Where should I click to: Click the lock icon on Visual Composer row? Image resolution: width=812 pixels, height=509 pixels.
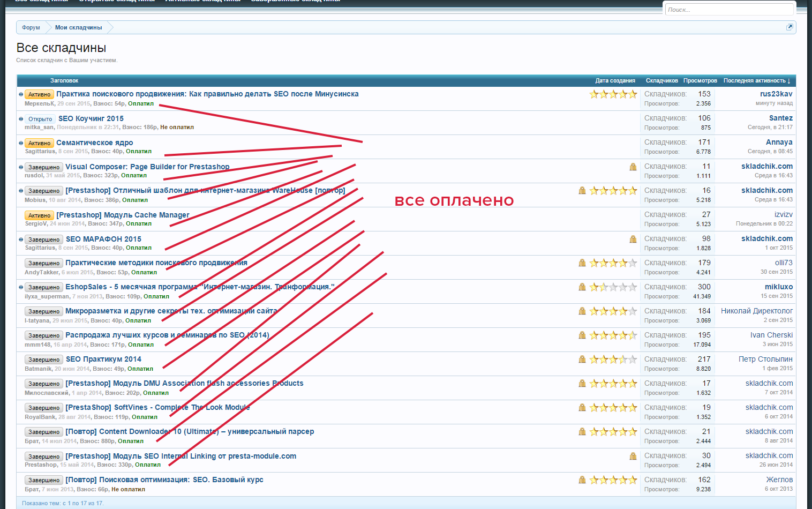[x=633, y=167]
